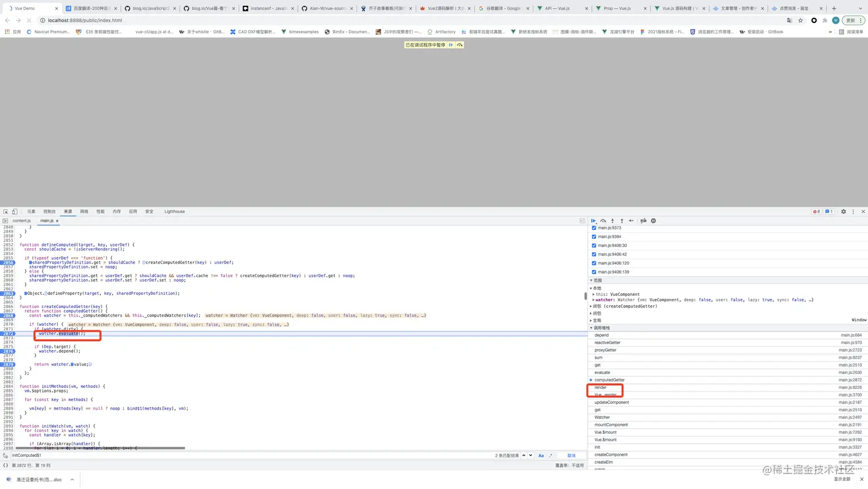
Task: Open download item options chevron
Action: tap(72, 480)
